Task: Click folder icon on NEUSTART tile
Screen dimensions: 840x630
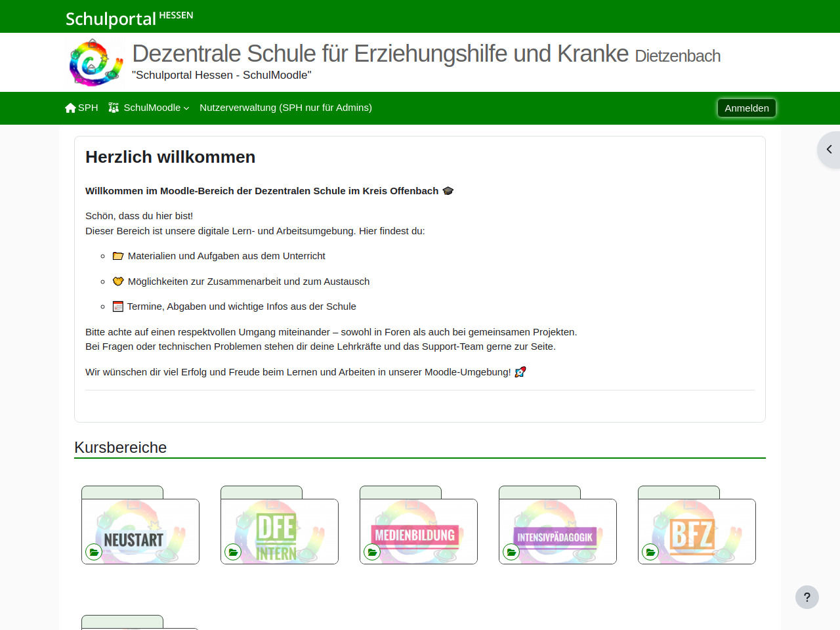Action: click(x=94, y=552)
